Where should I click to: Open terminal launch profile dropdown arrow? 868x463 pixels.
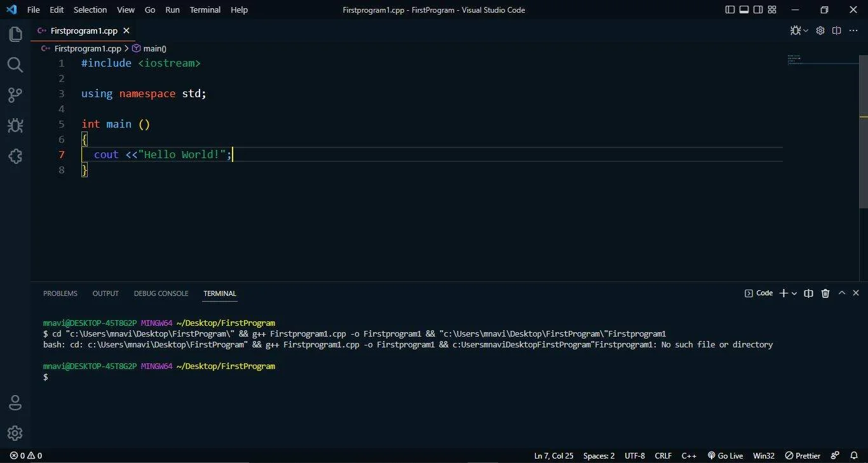coord(794,293)
